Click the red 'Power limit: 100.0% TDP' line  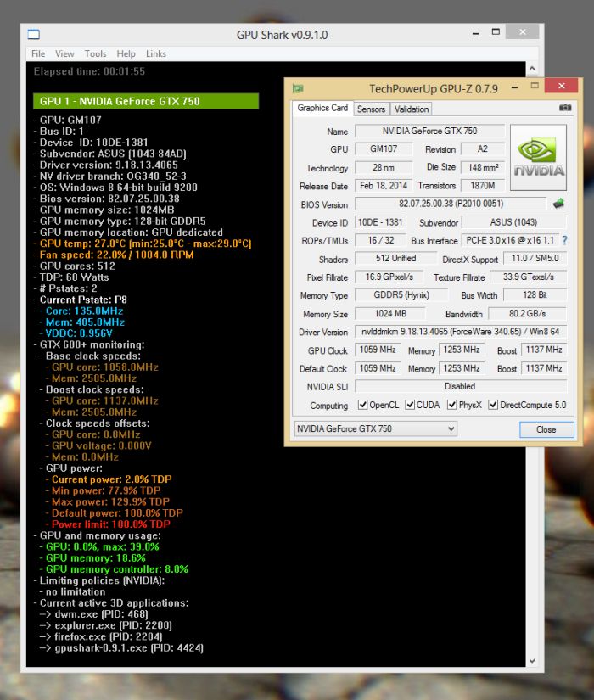(108, 524)
